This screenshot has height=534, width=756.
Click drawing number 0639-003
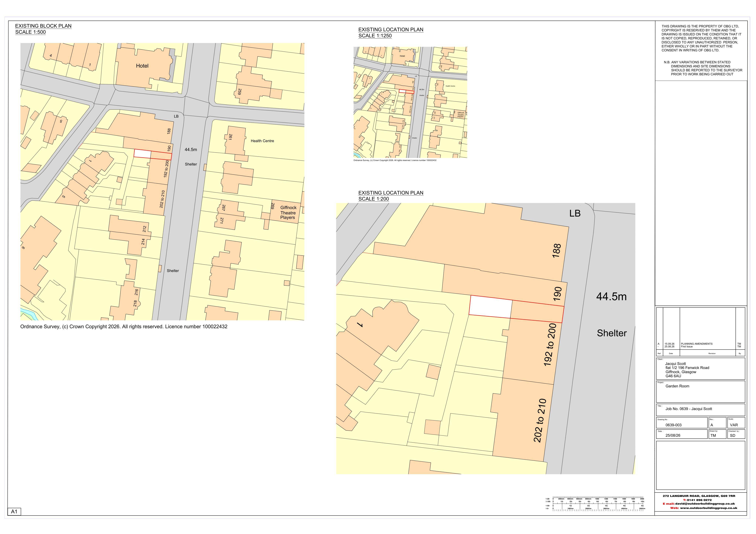(x=673, y=425)
